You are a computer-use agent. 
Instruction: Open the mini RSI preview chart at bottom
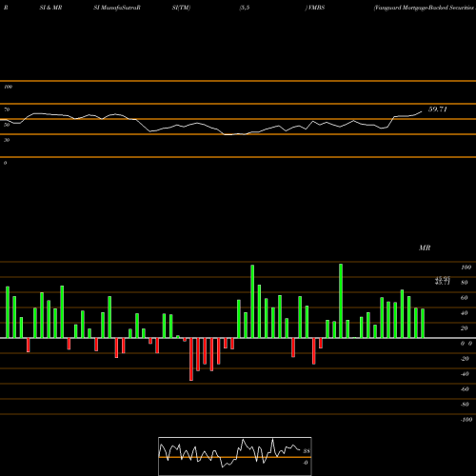[235, 456]
